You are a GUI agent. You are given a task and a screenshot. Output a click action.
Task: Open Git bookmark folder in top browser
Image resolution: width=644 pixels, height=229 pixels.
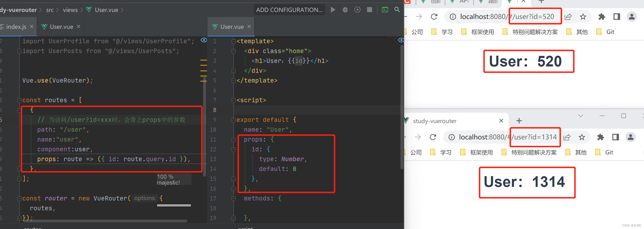click(x=605, y=32)
